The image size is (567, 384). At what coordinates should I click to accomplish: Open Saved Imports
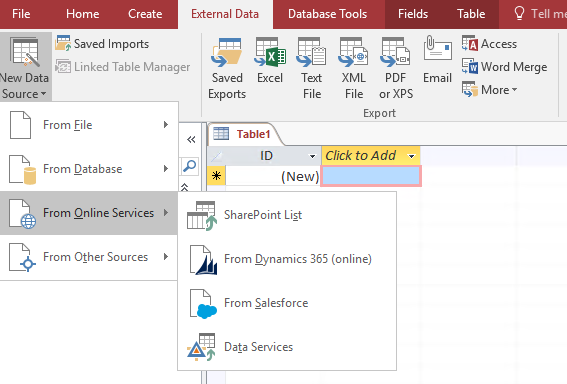click(x=102, y=44)
